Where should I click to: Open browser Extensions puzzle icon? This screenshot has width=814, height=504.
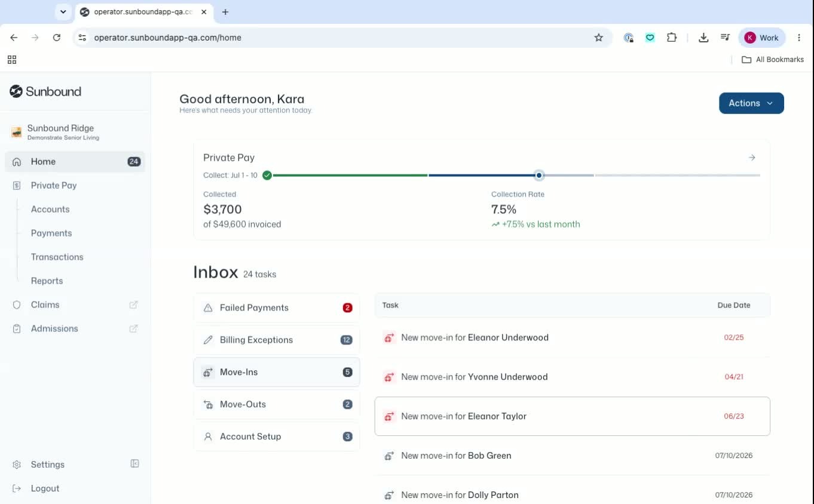click(x=672, y=38)
